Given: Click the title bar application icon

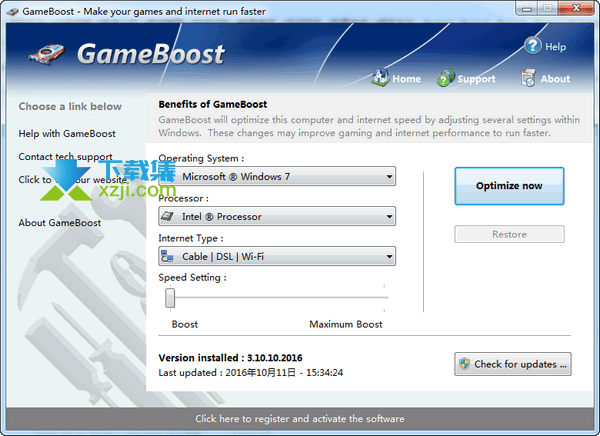Looking at the screenshot, I should (13, 11).
